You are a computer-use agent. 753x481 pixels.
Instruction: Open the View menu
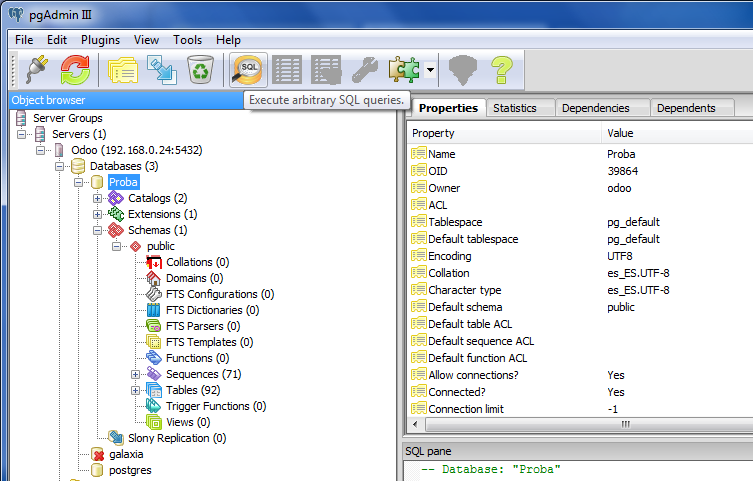[x=146, y=40]
